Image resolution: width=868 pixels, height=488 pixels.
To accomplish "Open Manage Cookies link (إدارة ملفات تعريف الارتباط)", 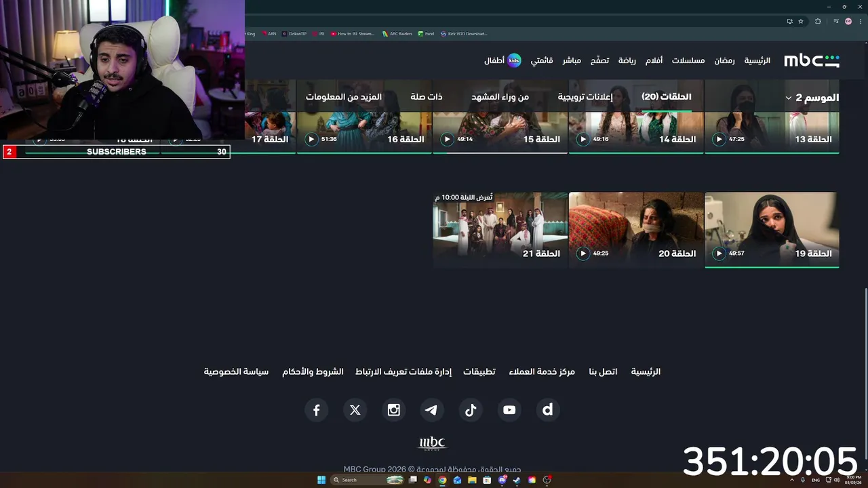I will coord(403,371).
